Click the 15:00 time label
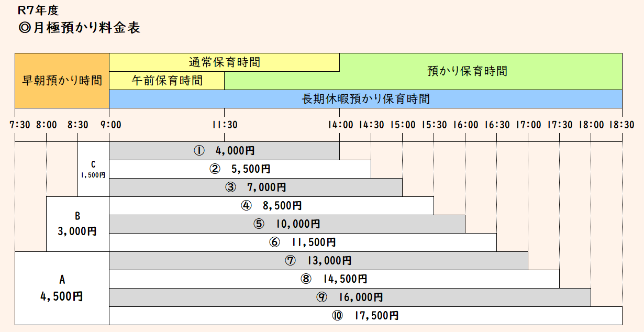 click(403, 125)
